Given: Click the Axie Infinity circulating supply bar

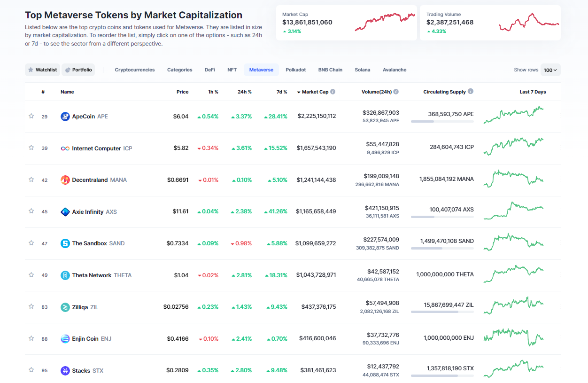Looking at the screenshot, I should pos(442,217).
